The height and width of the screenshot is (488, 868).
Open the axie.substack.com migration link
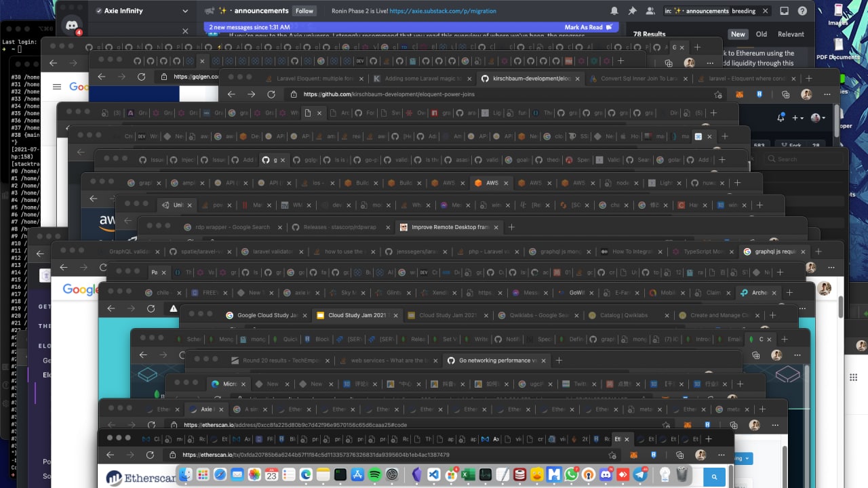tap(443, 11)
